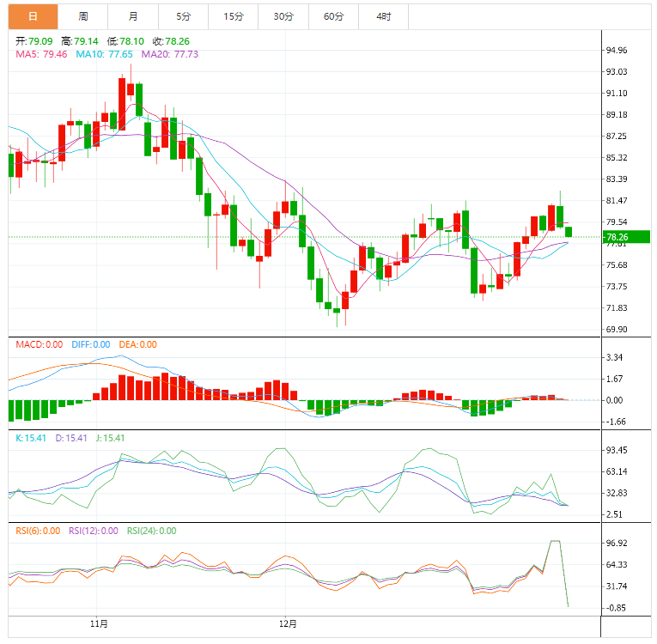
Task: Click the 高:79.14 high price text
Action: coord(80,41)
